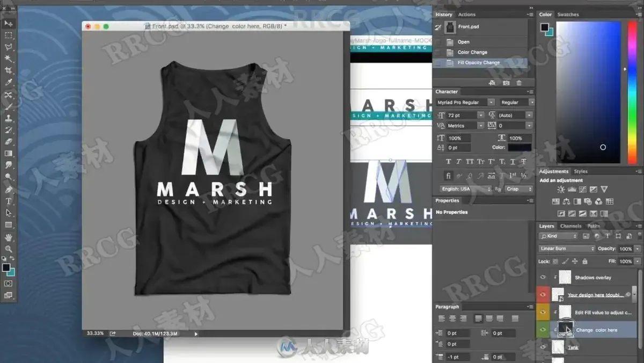
Task: Switch to the Styles tab
Action: [581, 171]
